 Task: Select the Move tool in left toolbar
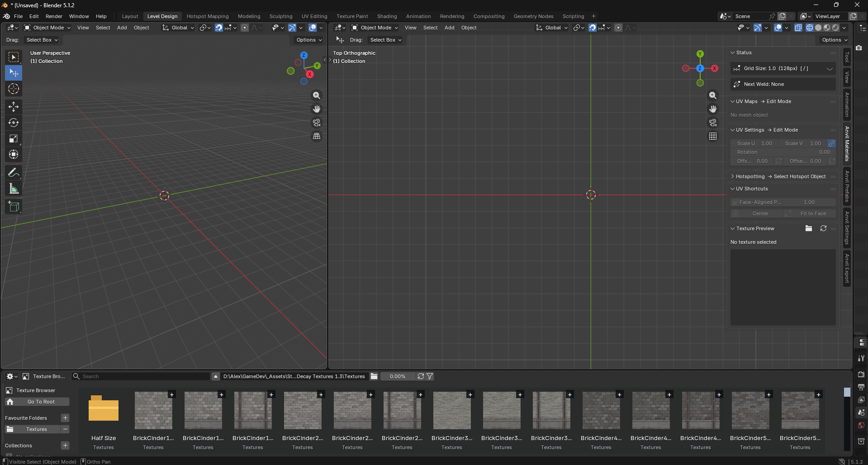[x=14, y=107]
